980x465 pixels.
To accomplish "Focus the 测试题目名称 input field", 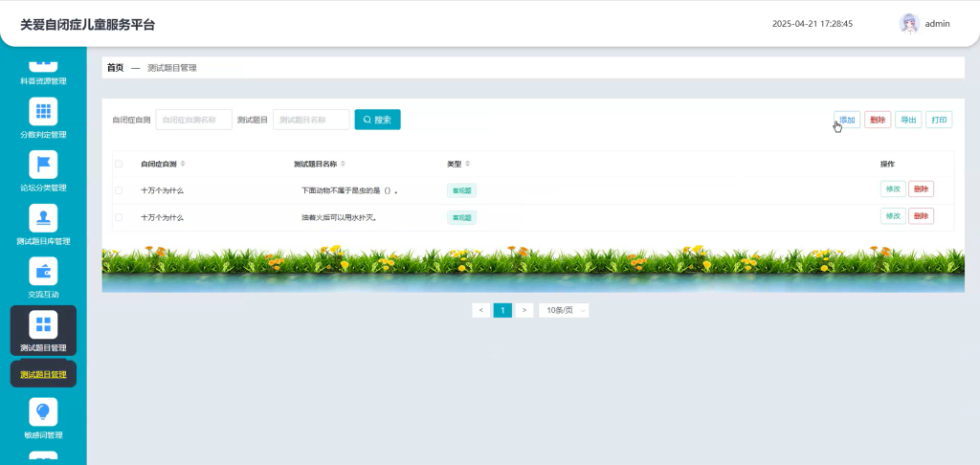I will [311, 120].
